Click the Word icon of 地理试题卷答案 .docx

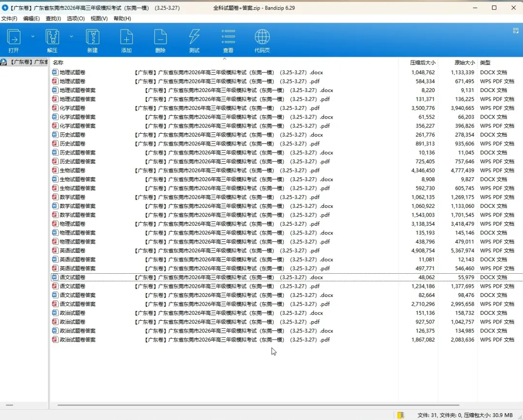pyautogui.click(x=55, y=90)
